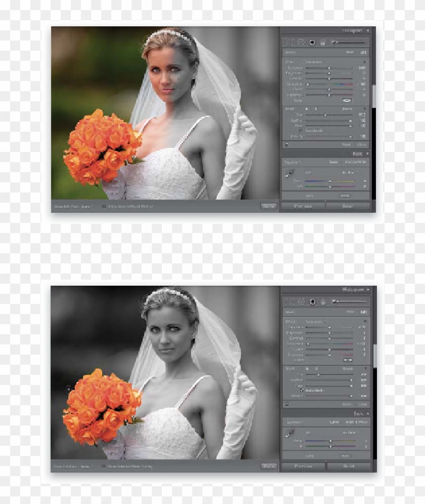The image size is (425, 504).
Task: Click the Previous button
Action: (304, 466)
